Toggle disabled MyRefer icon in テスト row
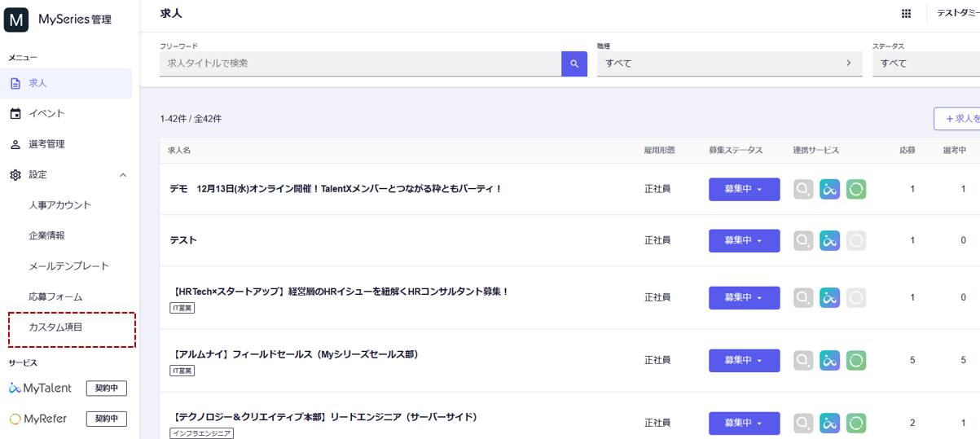 pos(855,241)
